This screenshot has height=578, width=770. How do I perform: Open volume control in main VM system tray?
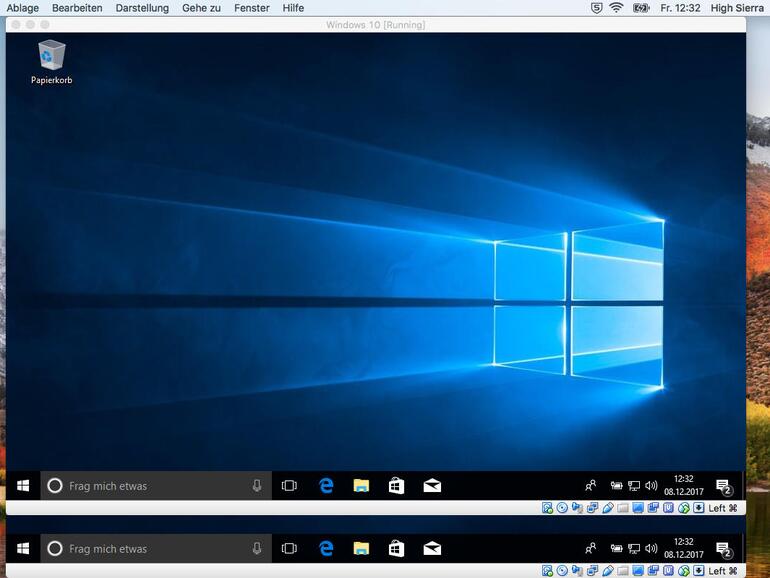point(651,486)
